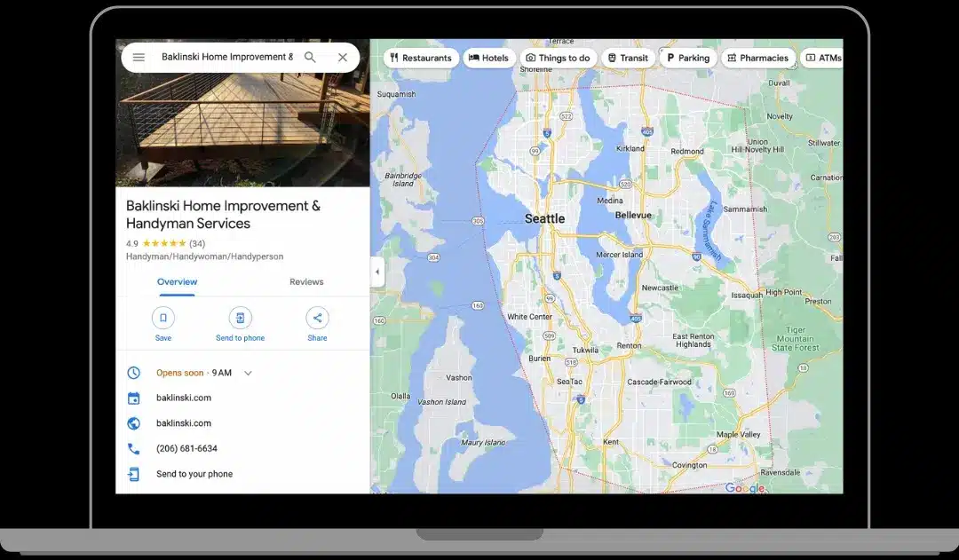Click the Bainbridge Island map label
The image size is (959, 560).
402,179
